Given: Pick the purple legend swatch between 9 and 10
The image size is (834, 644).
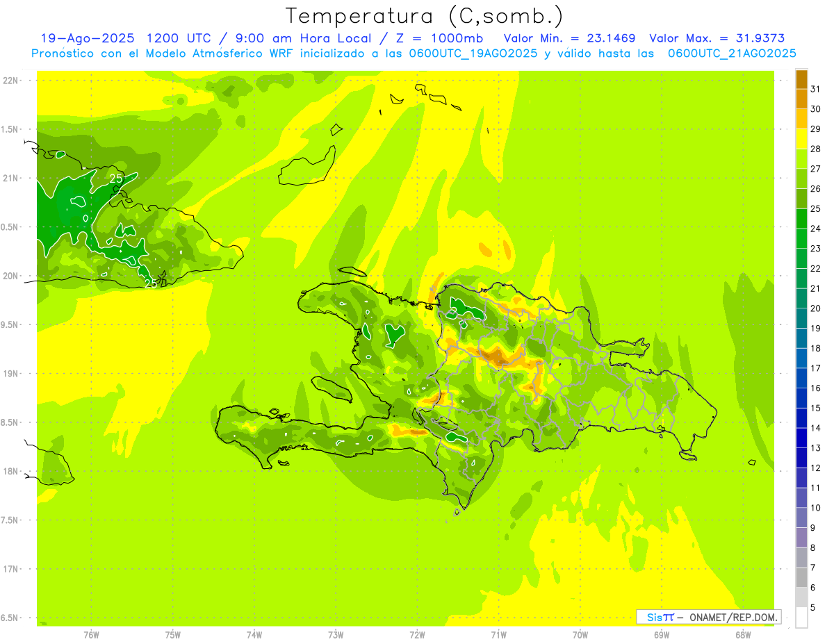Looking at the screenshot, I should [801, 518].
